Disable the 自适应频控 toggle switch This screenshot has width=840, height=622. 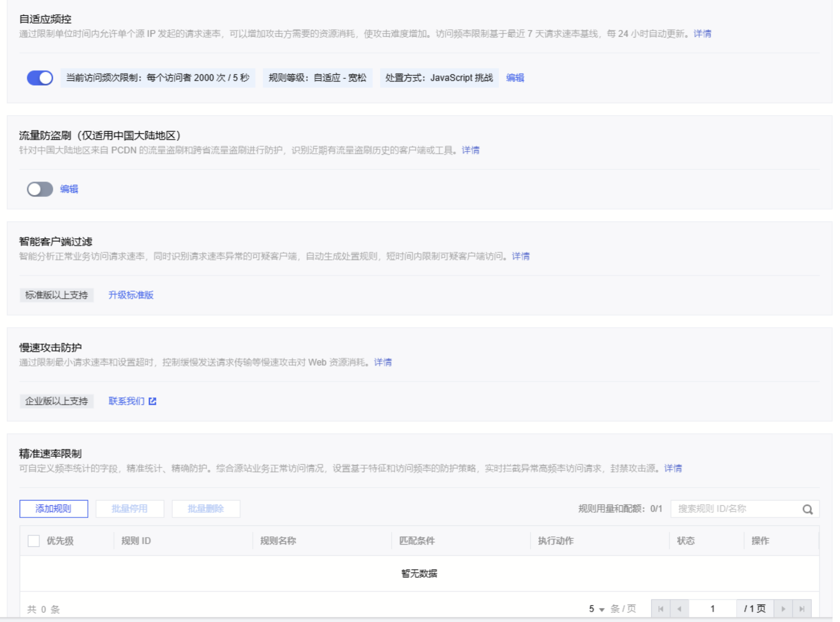40,78
